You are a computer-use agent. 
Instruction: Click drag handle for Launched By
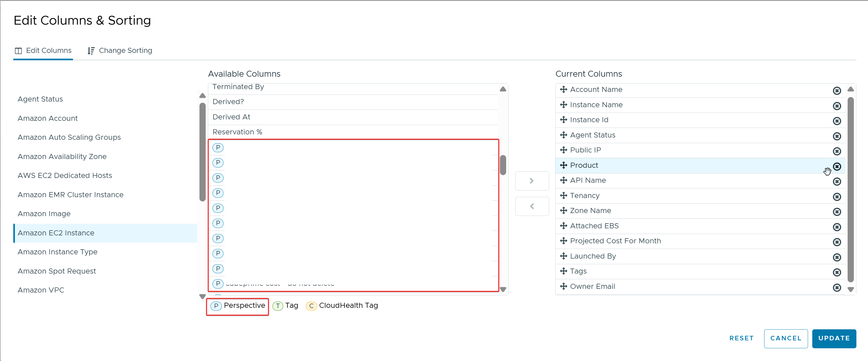[563, 256]
